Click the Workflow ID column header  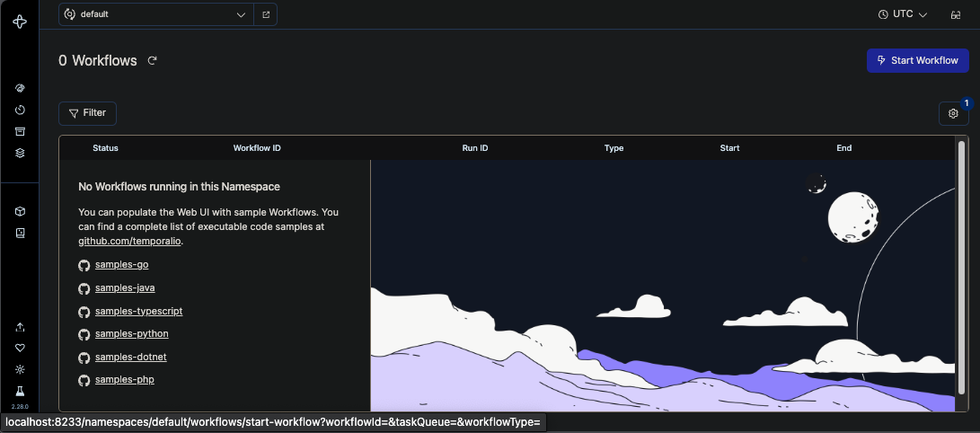(257, 148)
